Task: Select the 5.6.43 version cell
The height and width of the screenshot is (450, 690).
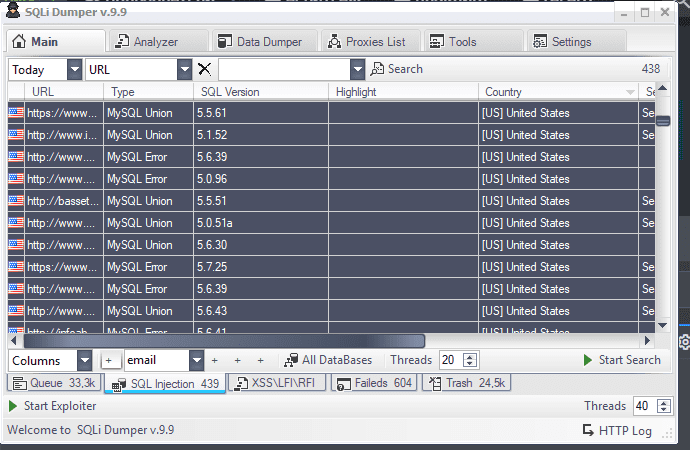Action: click(x=261, y=311)
